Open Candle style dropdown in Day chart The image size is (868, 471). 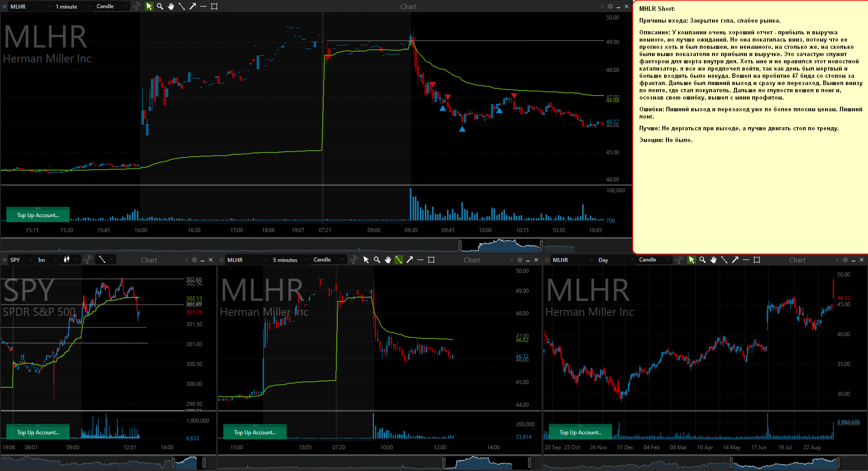pyautogui.click(x=654, y=260)
